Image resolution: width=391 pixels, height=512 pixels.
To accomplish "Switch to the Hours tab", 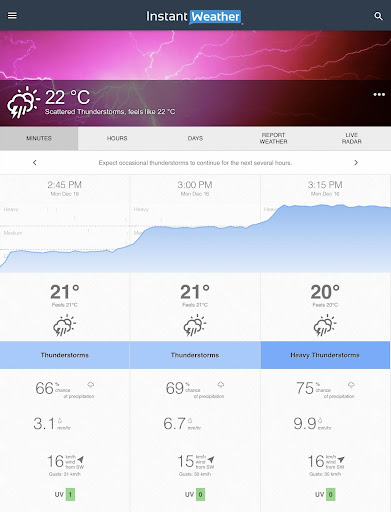I will (117, 138).
